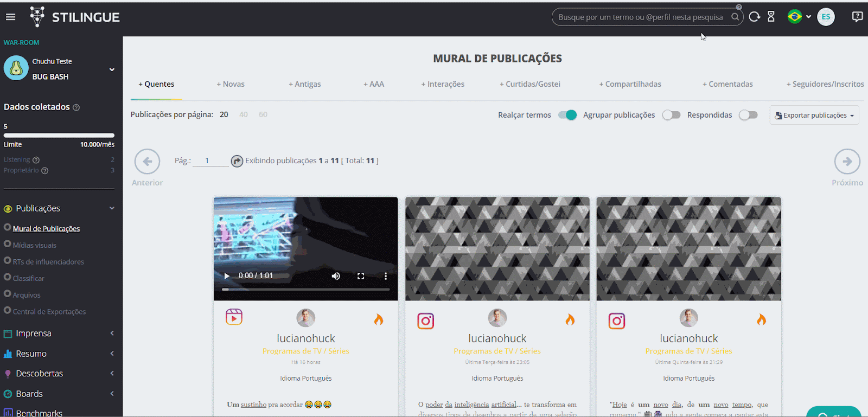Click the Próximo page arrow
This screenshot has height=417, width=868.
pos(847,162)
